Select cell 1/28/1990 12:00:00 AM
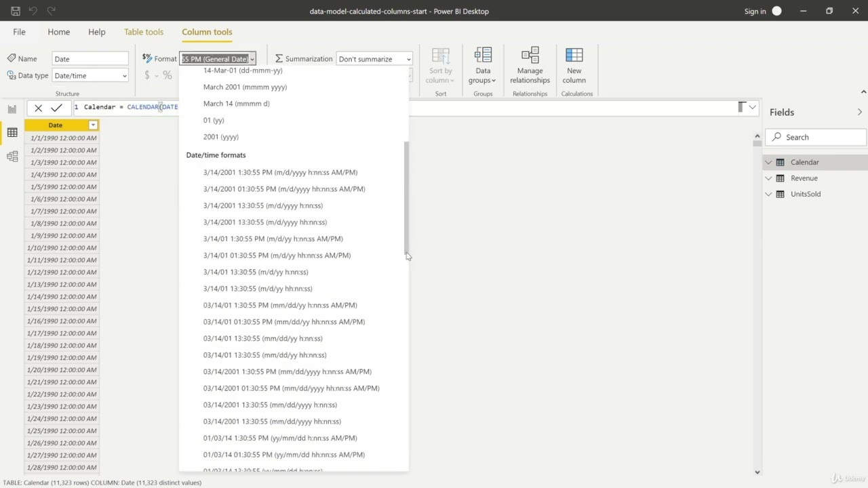 point(62,468)
